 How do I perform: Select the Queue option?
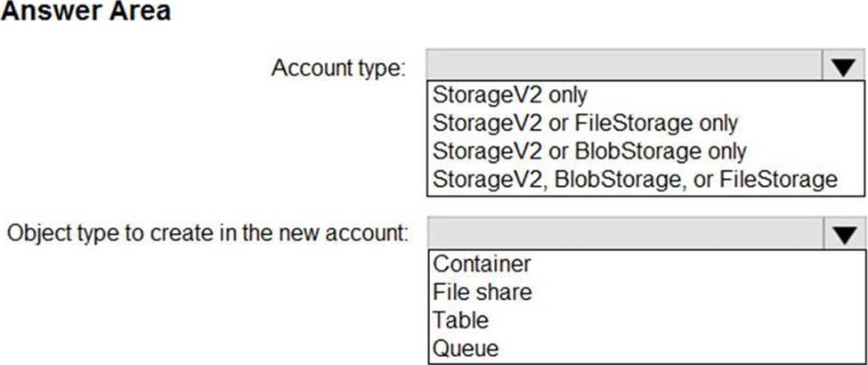point(466,348)
